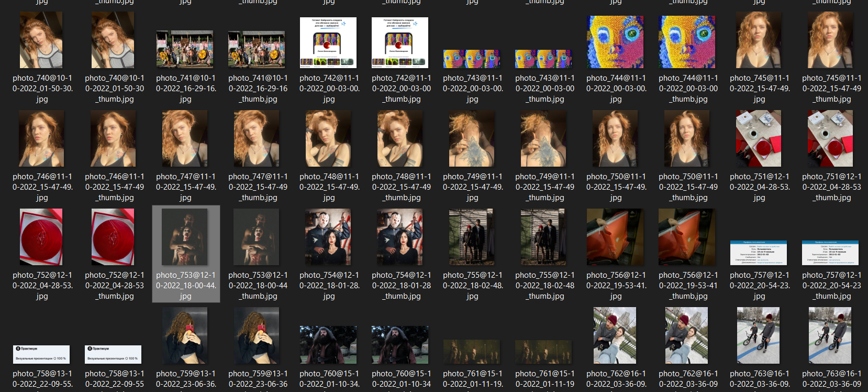868x392 pixels.
Task: Click the file name photo_755@12-10-2022_18-02-48.jpg
Action: (x=473, y=286)
